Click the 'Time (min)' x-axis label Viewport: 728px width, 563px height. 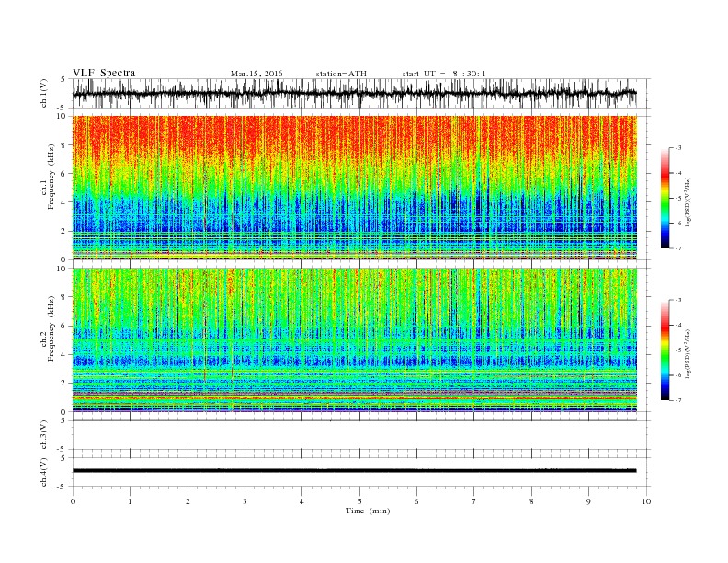tap(368, 511)
